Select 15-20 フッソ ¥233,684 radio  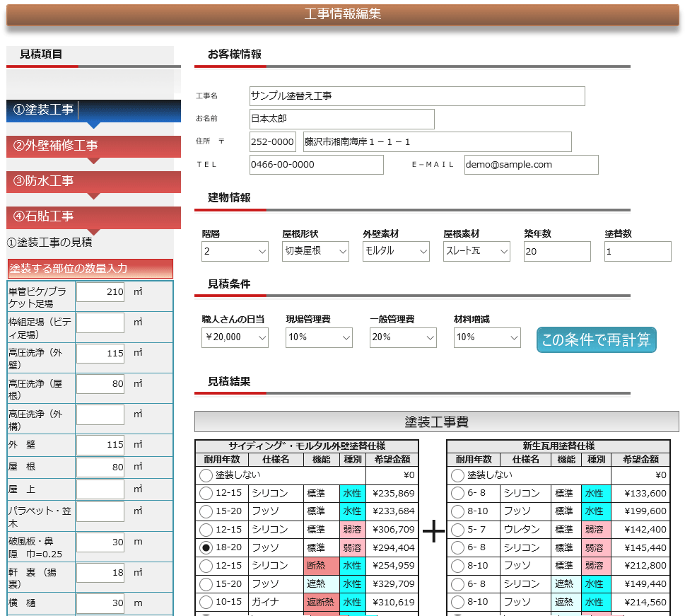click(x=206, y=511)
